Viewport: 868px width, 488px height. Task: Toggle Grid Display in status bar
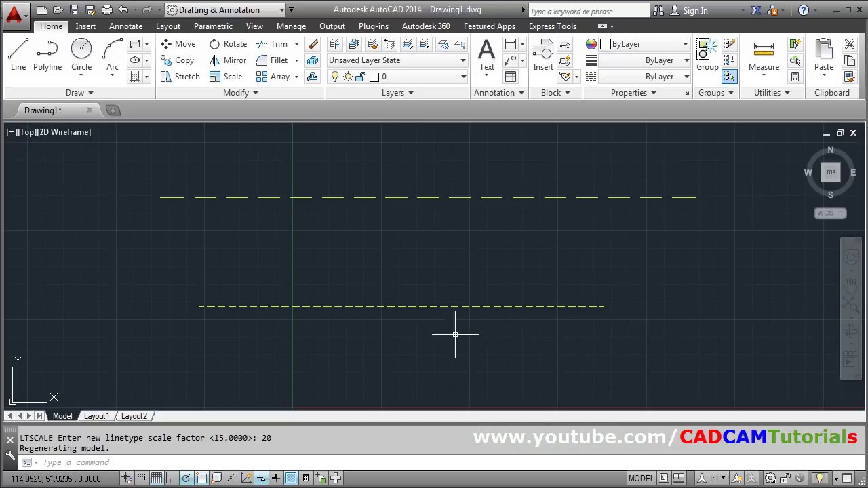157,479
